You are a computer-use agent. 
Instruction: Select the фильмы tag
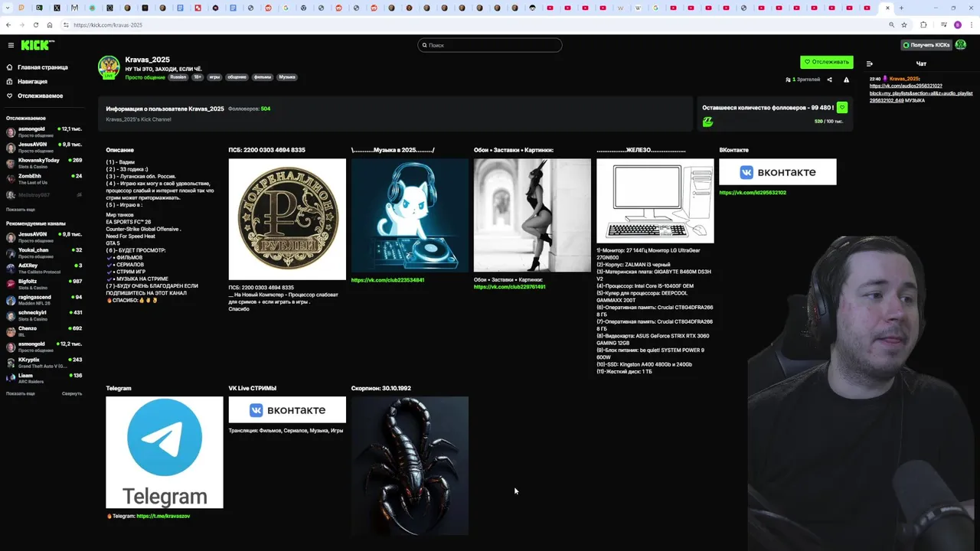pyautogui.click(x=263, y=77)
